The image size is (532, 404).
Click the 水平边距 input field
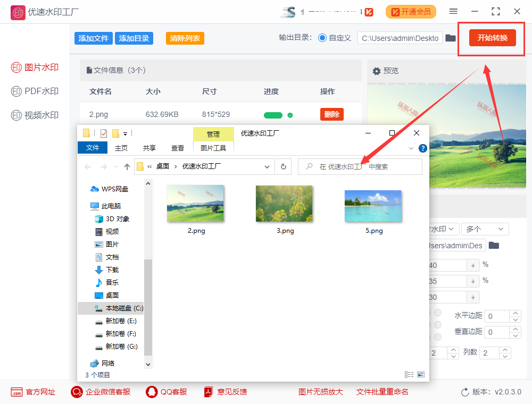(497, 316)
